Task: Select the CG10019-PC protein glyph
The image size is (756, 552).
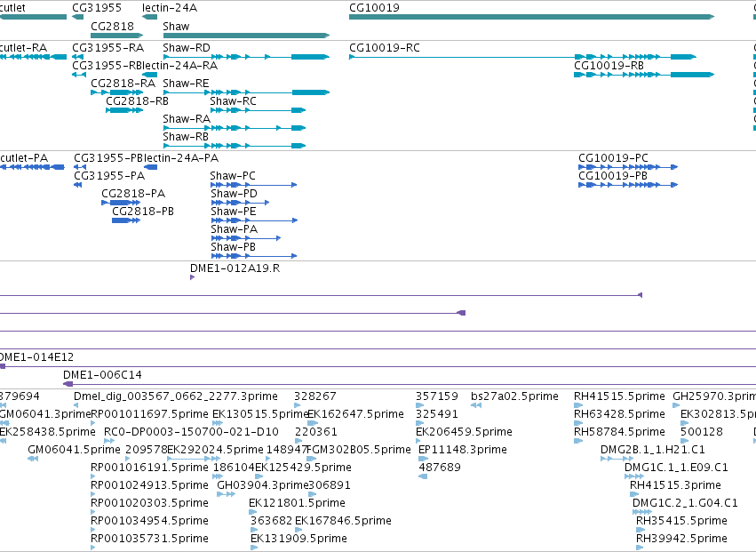Action: [628, 167]
